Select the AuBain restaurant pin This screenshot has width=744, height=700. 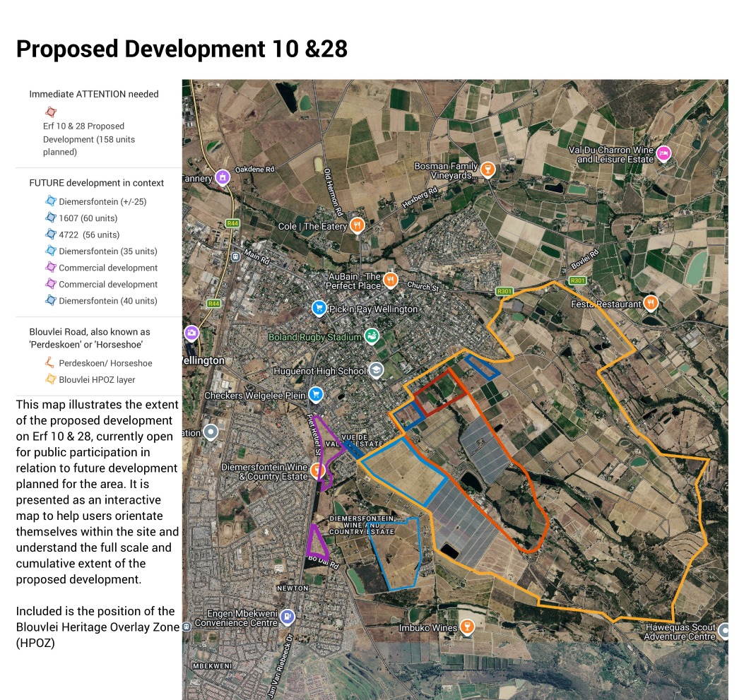point(391,280)
